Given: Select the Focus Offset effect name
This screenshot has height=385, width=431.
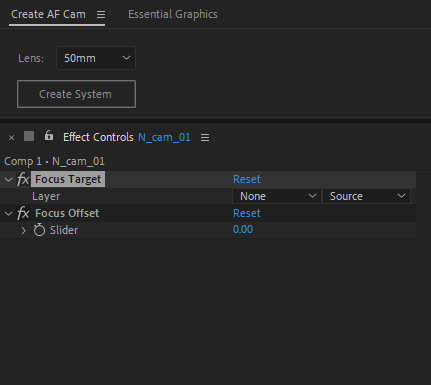Looking at the screenshot, I should point(67,213).
